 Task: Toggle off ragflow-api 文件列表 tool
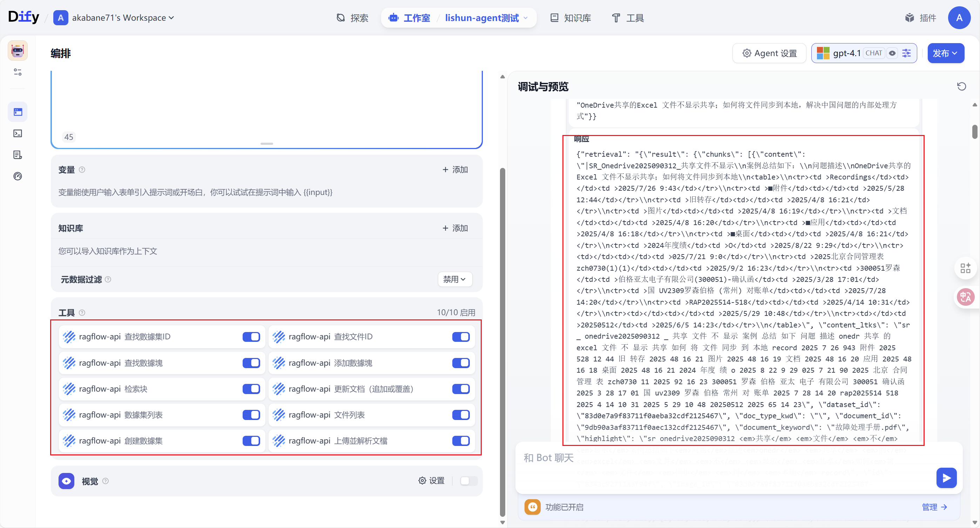461,415
